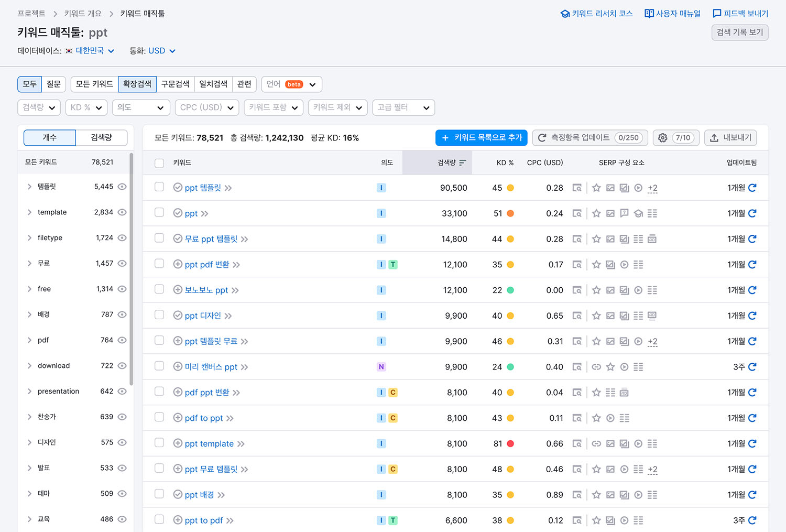Select the 관련 match tab
Image resolution: width=786 pixels, height=532 pixels.
pos(244,84)
